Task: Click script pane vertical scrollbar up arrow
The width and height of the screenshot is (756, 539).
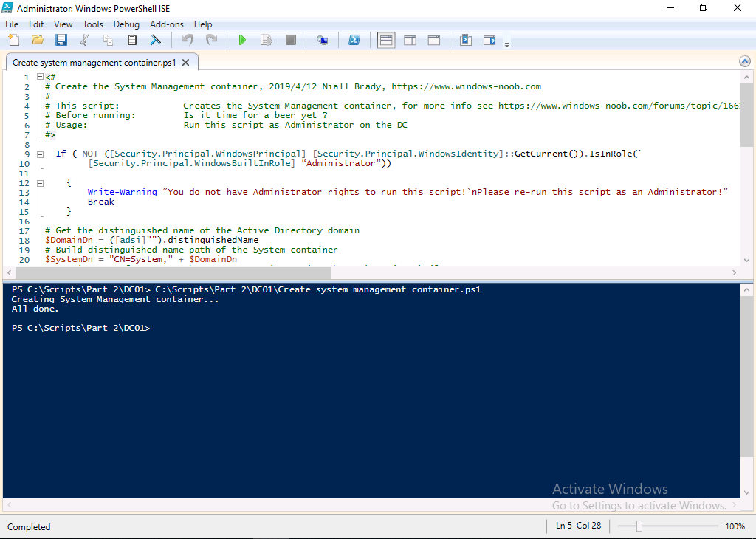Action: (x=746, y=77)
